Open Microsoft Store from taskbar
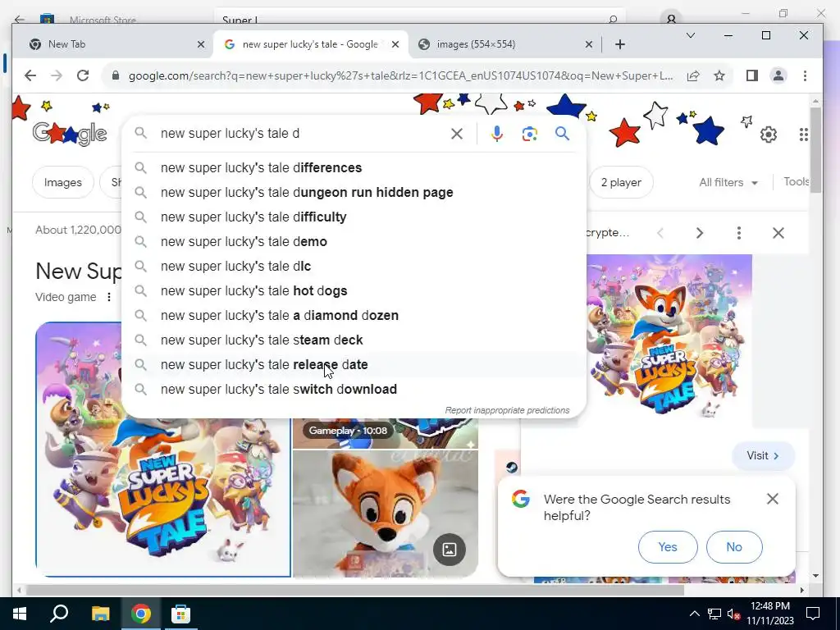This screenshot has width=840, height=630. (180, 614)
